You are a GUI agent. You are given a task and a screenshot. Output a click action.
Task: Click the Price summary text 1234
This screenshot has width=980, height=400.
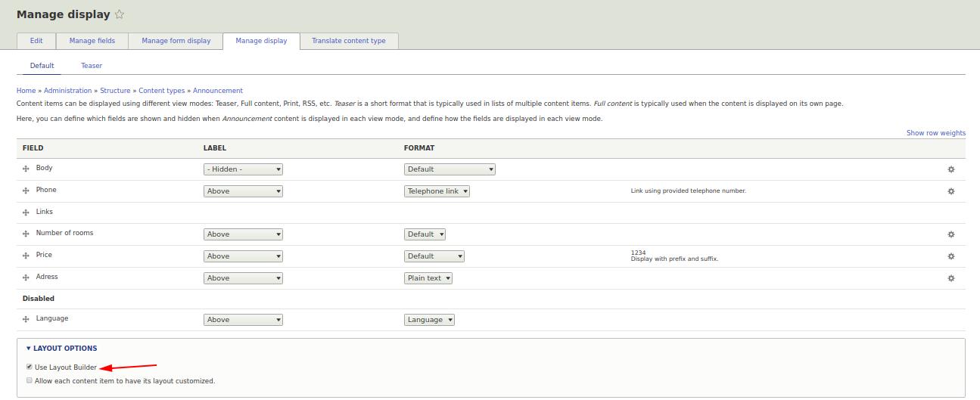[x=639, y=253]
